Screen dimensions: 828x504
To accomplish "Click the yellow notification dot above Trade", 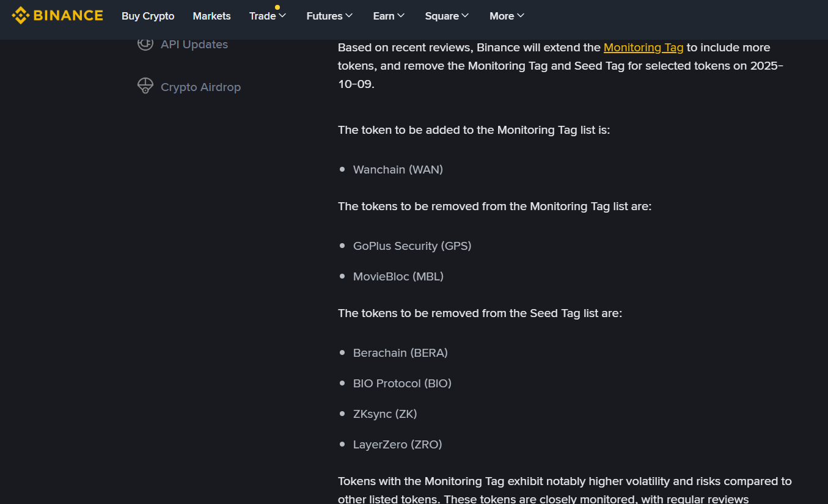I will (x=277, y=7).
